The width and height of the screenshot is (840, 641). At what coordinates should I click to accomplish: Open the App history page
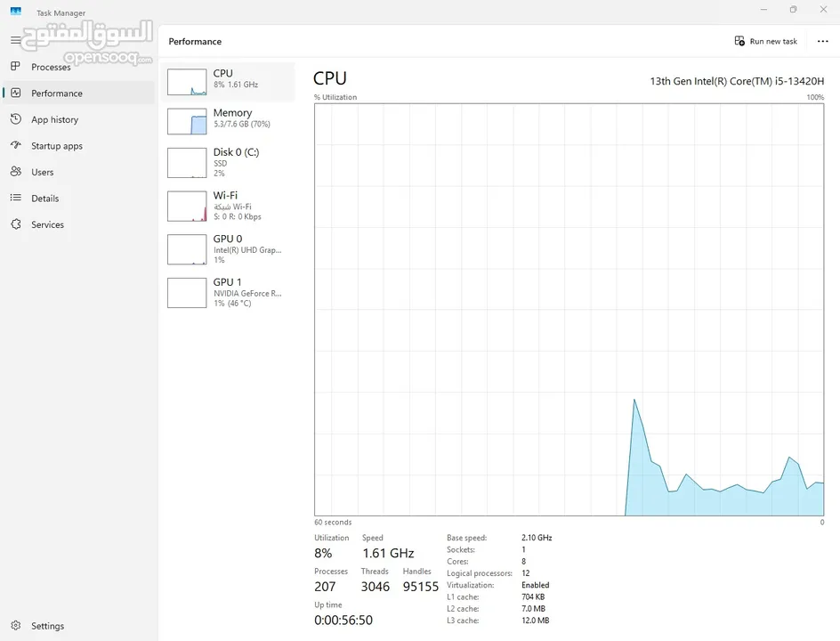[78, 119]
